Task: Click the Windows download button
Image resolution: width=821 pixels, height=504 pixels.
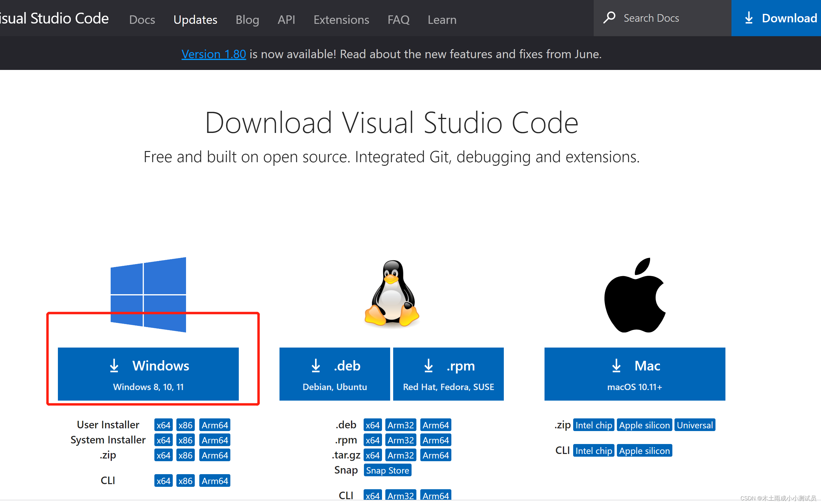Action: (148, 373)
